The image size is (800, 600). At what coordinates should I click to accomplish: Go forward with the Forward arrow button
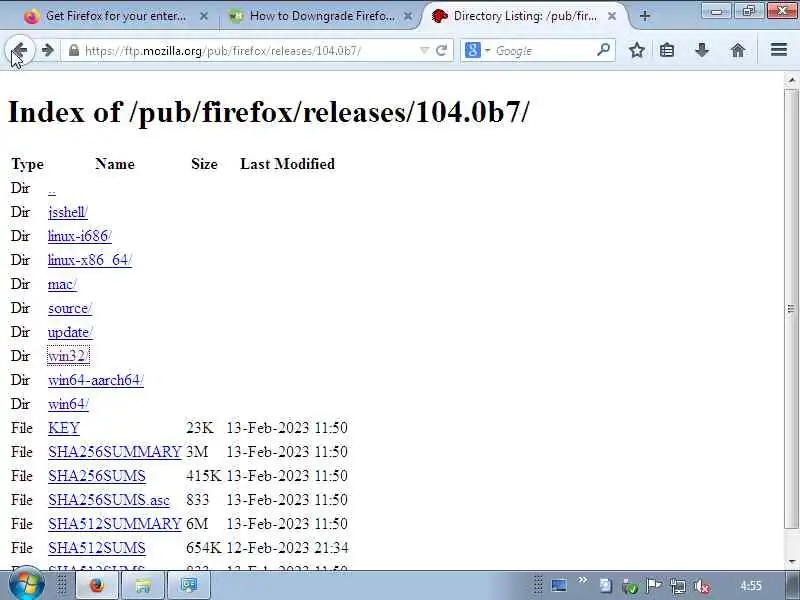(x=47, y=50)
